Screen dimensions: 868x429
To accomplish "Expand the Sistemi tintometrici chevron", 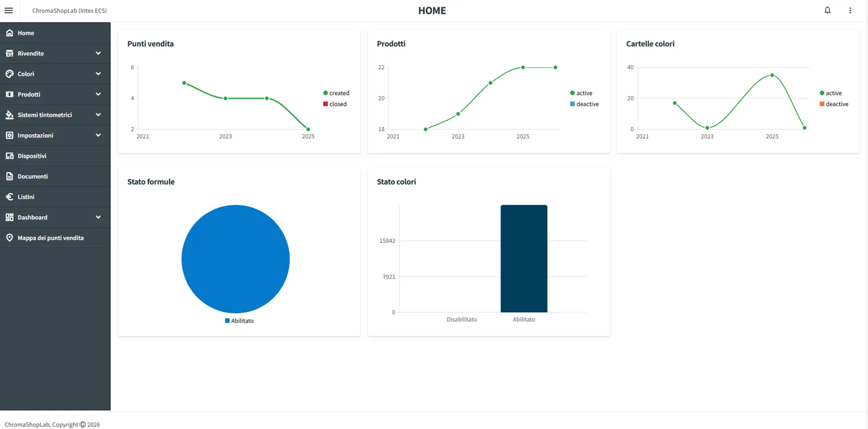I will tap(98, 115).
